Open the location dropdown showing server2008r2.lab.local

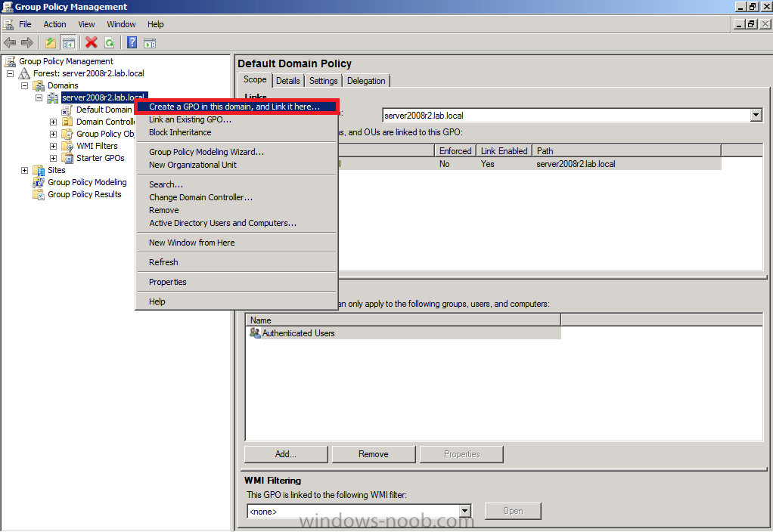pos(756,116)
